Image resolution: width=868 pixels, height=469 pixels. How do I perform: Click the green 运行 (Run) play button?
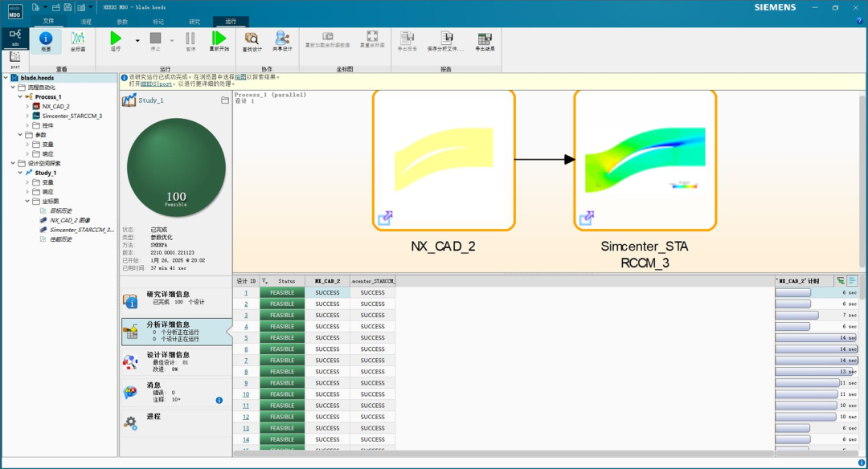tap(116, 39)
